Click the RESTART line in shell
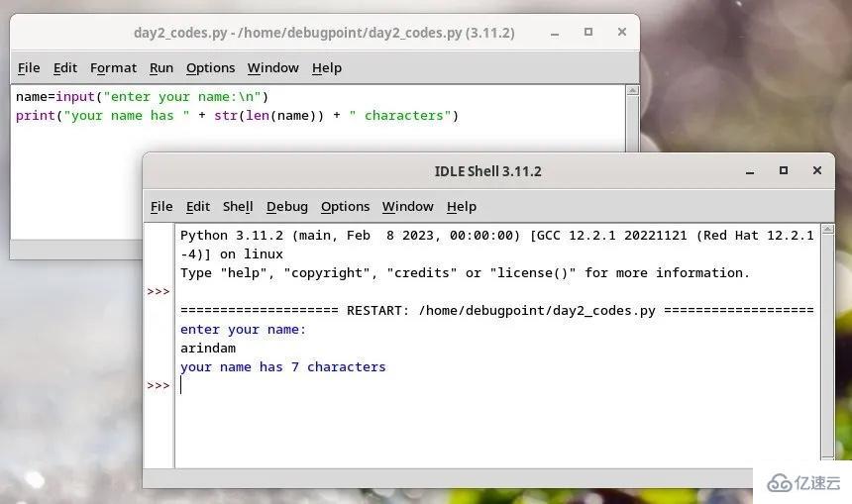The width and height of the screenshot is (852, 504). [497, 311]
